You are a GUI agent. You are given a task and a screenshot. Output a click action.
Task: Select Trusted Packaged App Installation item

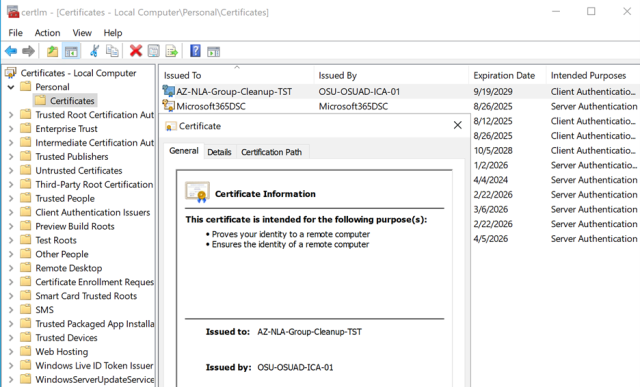click(95, 324)
